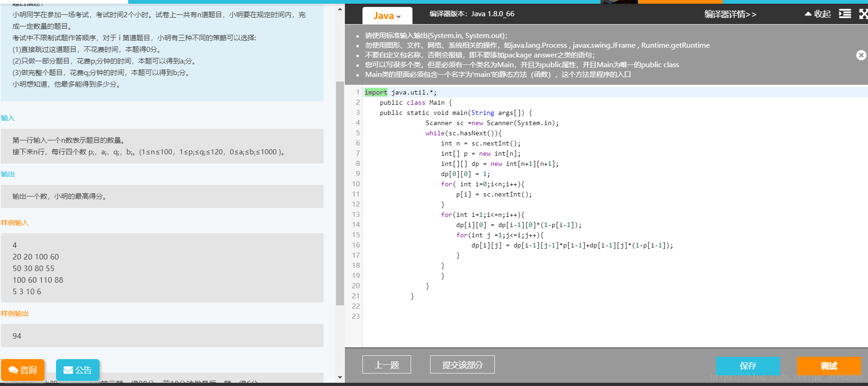Click code line 'int n = sc.nextInt();'
868x386 pixels.
tap(481, 143)
